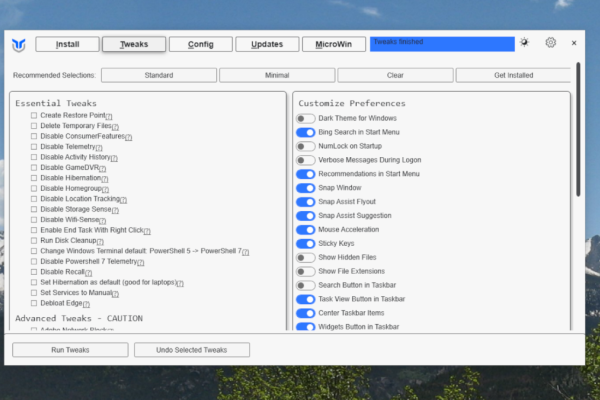Turn off Bing Search in Start Menu

[305, 132]
